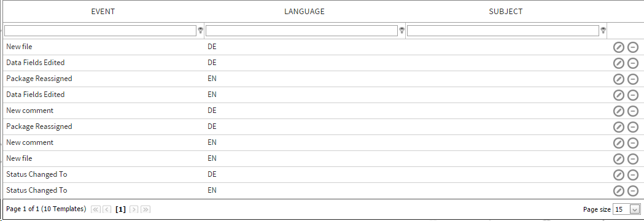This screenshot has height=221, width=644.
Task: Click the 'Page 1 of 1 (10 Templates)' summary
Action: pyautogui.click(x=46, y=209)
